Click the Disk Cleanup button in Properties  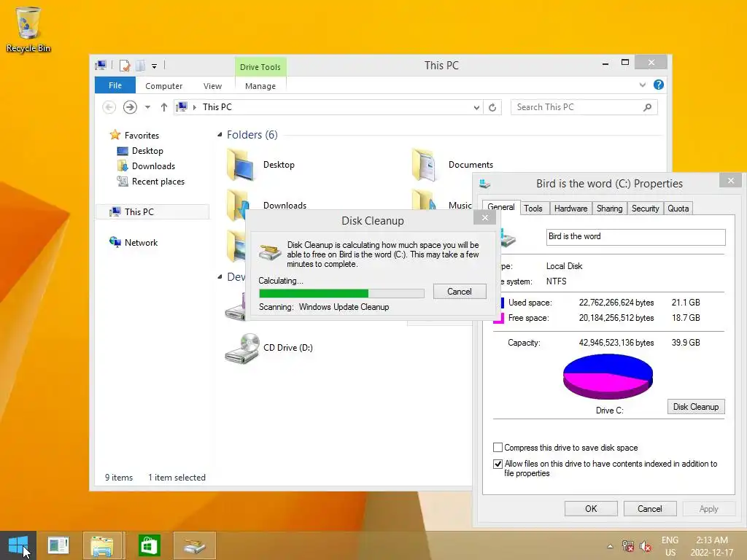pos(696,407)
